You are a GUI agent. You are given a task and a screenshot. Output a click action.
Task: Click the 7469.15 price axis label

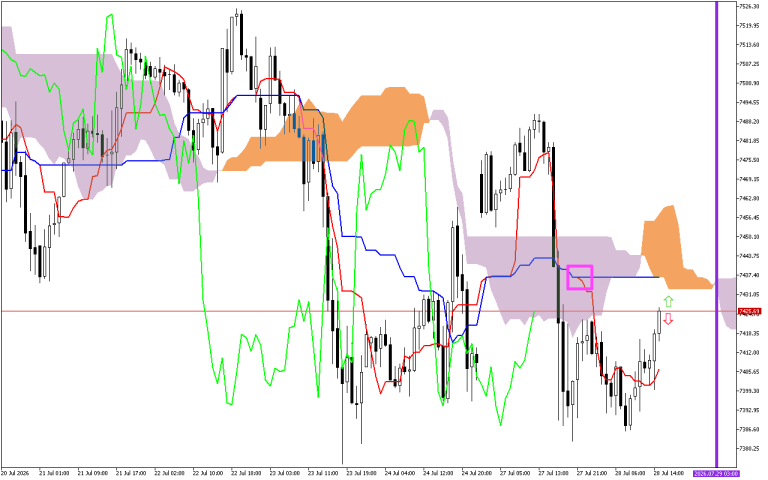coord(749,179)
